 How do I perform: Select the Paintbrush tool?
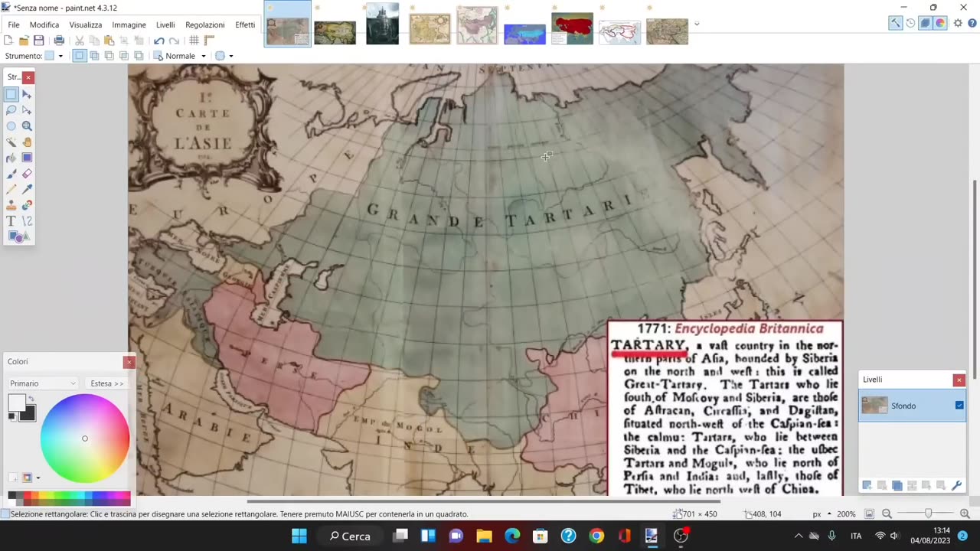pyautogui.click(x=11, y=174)
